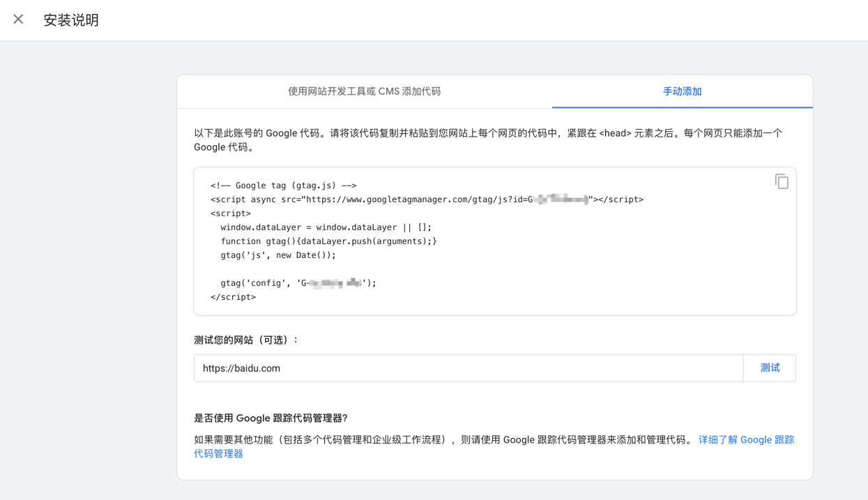Close the 安装说明 panel with the X icon

18,20
